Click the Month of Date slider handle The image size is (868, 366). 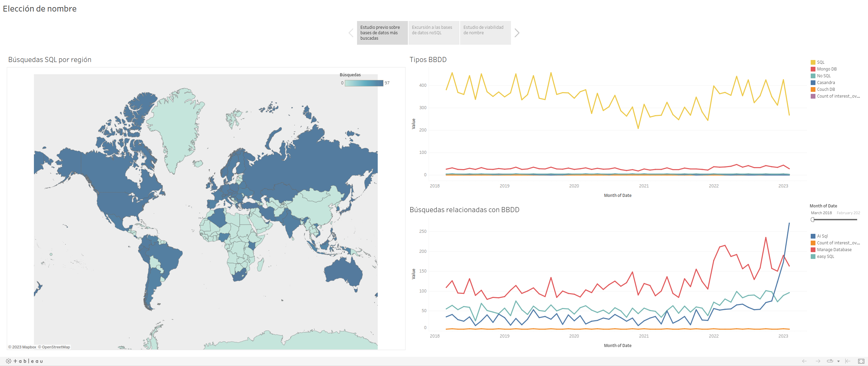pos(813,220)
